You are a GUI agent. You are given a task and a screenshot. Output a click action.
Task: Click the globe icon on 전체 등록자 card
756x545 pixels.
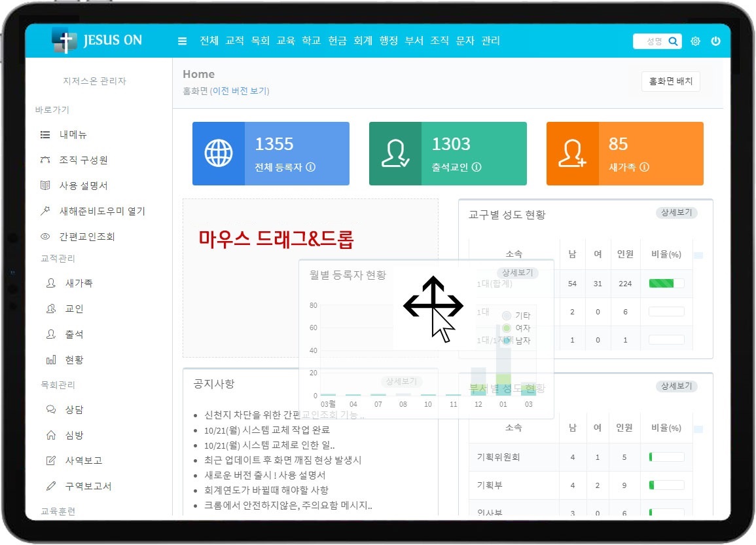(219, 154)
